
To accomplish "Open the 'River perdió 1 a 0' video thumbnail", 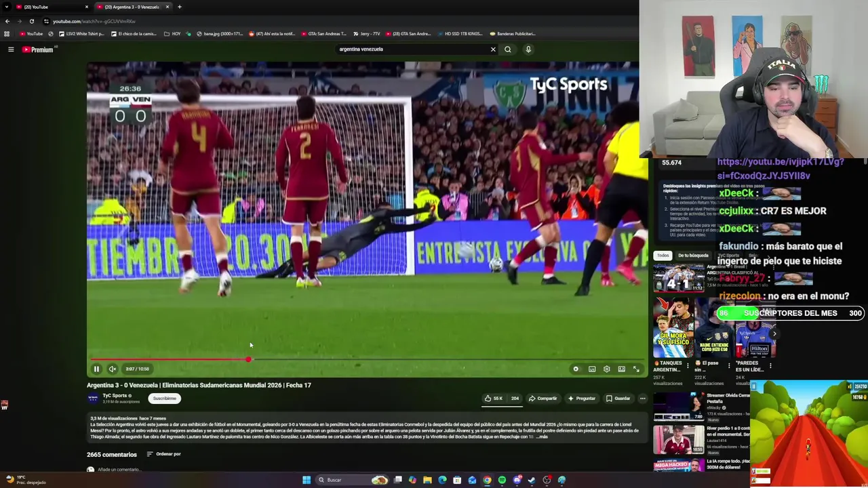I will point(679,439).
